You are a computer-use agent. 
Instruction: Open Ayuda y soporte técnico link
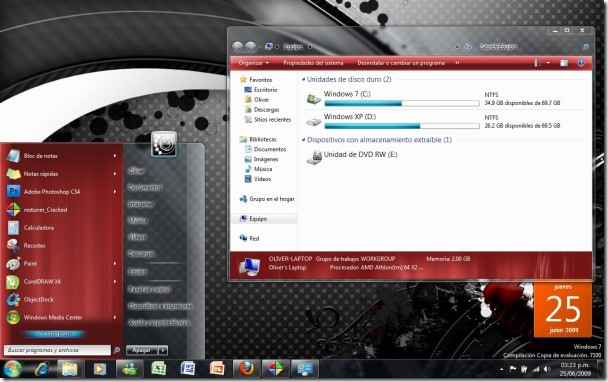(x=159, y=323)
